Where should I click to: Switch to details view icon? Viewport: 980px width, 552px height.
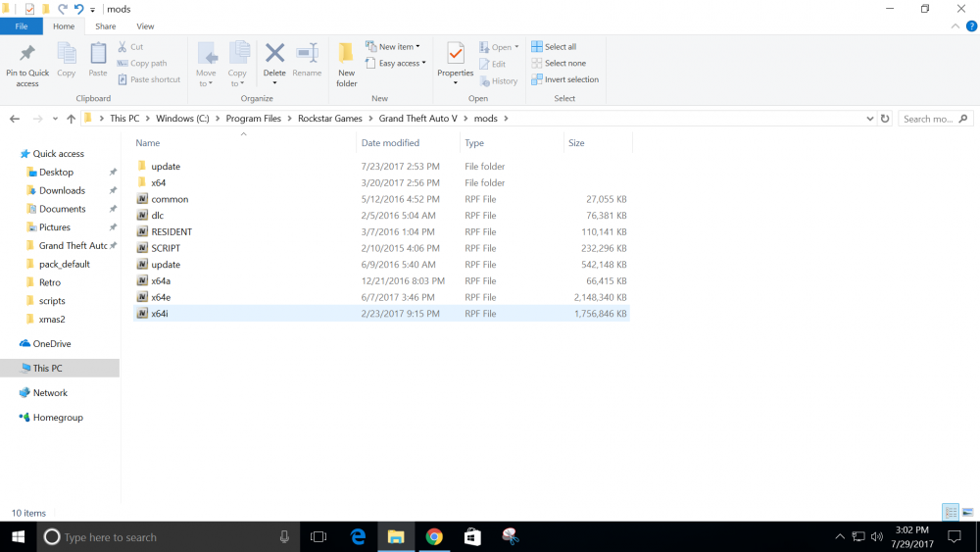[x=951, y=513]
